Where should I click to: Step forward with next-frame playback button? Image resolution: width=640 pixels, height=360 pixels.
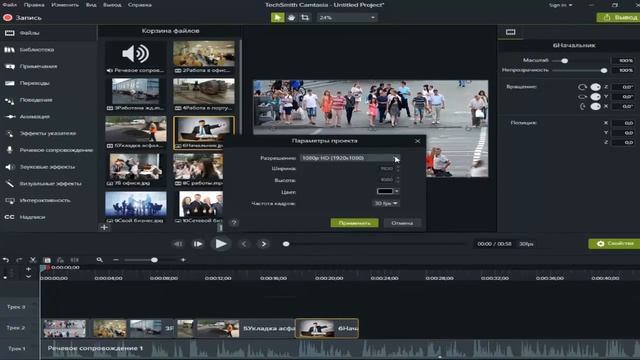(198, 244)
